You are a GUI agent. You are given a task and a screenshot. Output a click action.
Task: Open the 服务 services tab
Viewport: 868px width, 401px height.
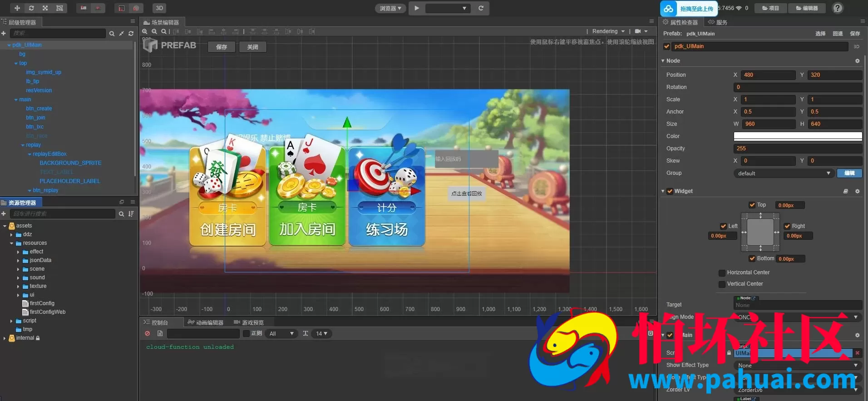point(718,22)
